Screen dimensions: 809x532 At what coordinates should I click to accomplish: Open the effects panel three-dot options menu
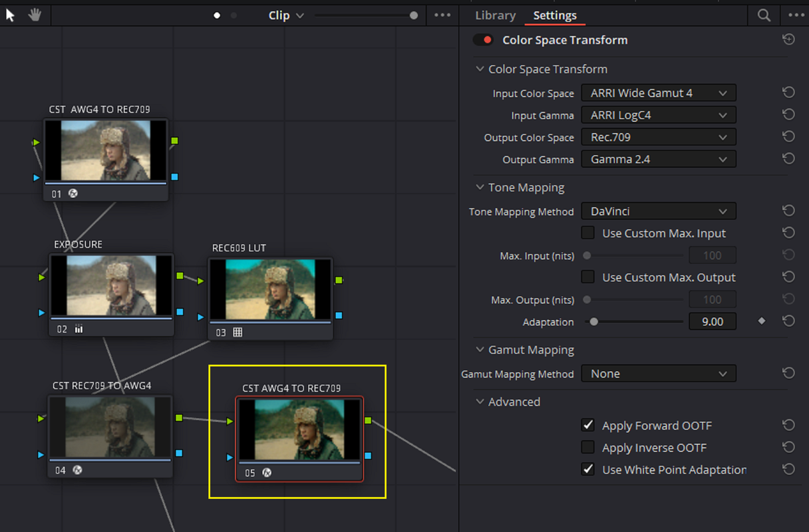click(796, 15)
